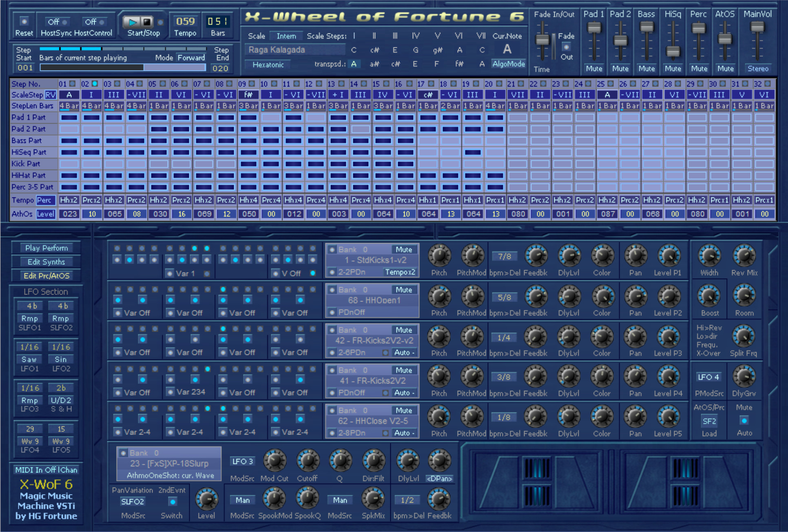Turn the PitchMod knob in HHOpen1 row

pos(472,296)
